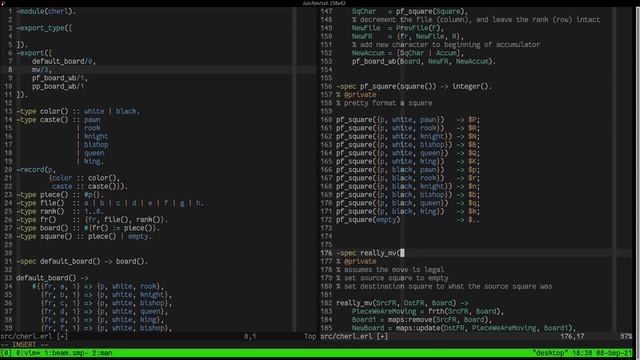Click line 38 {fr, e, 1} white king entry
Viewport: 640px width, 360px height.
pyautogui.click(x=102, y=320)
